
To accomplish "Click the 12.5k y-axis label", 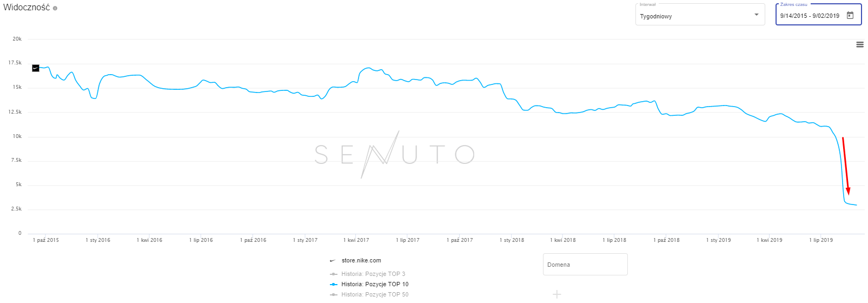I will pos(15,112).
